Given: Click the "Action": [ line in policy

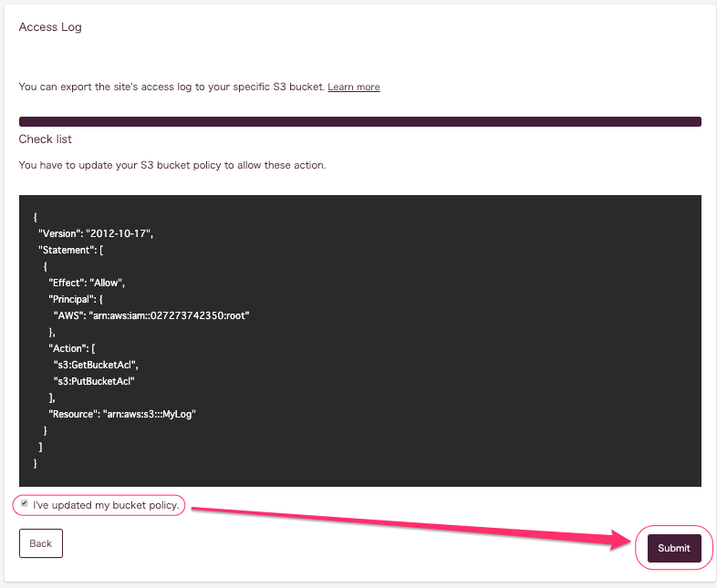Looking at the screenshot, I should (72, 348).
